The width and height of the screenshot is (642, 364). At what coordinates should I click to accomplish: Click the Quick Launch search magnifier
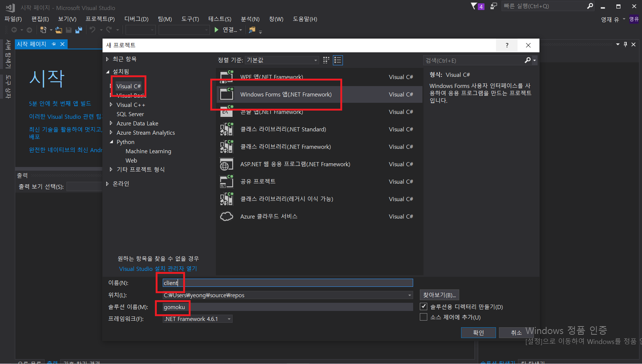[590, 6]
